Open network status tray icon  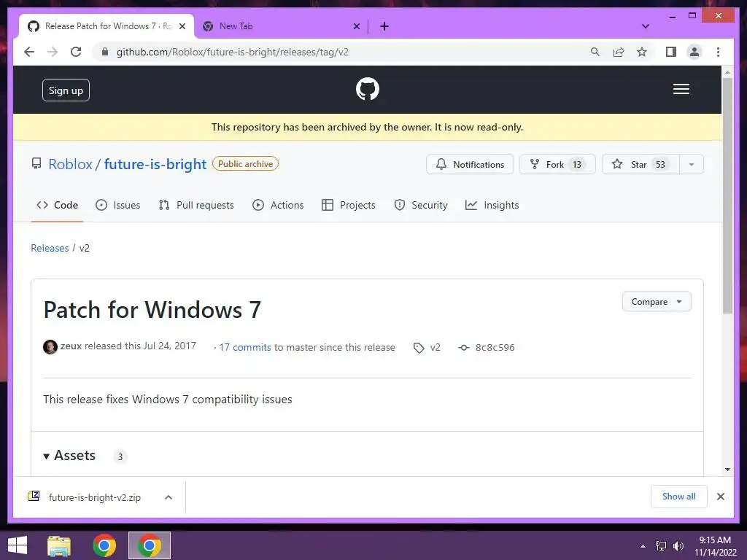661,546
